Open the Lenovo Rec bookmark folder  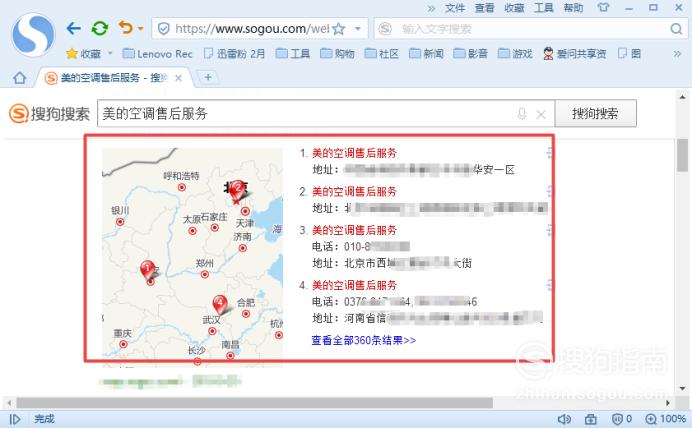point(158,54)
